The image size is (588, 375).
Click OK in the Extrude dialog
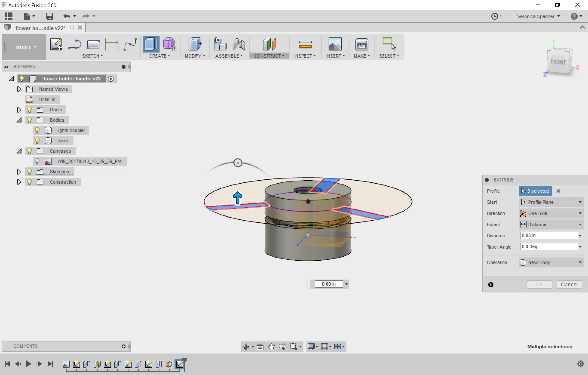click(539, 284)
